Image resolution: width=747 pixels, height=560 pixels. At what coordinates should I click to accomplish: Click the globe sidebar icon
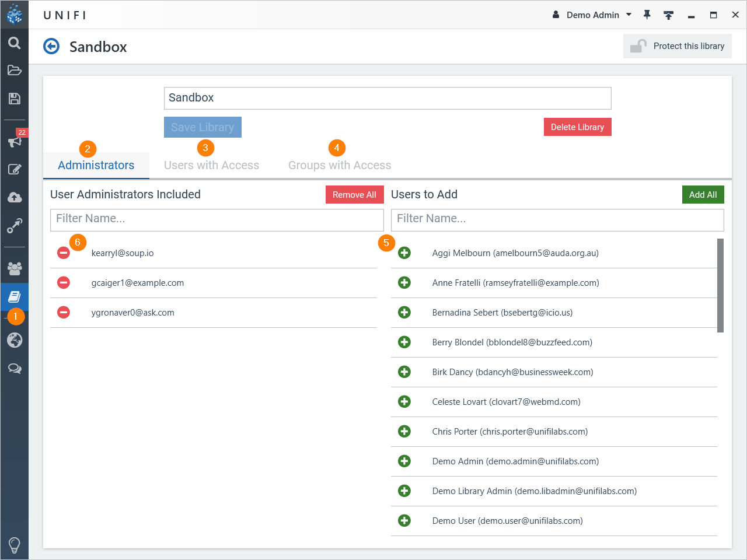(15, 340)
